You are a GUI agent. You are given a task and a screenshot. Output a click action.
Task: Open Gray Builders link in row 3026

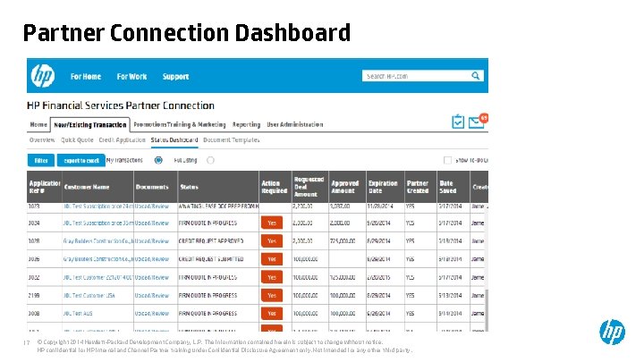pyautogui.click(x=98, y=259)
